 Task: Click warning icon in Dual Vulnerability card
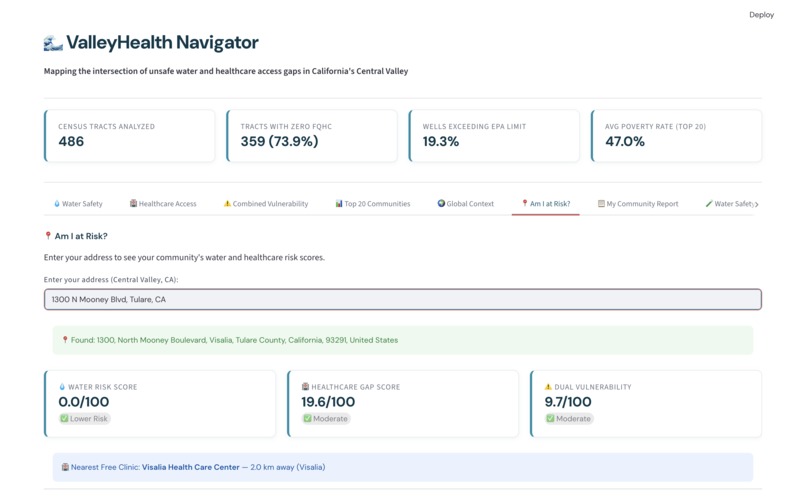[x=548, y=387]
